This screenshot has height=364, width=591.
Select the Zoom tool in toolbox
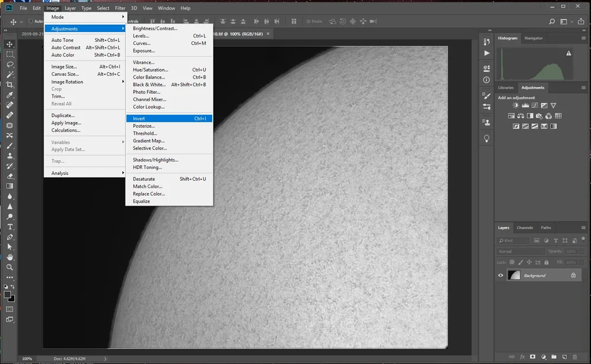(x=10, y=267)
